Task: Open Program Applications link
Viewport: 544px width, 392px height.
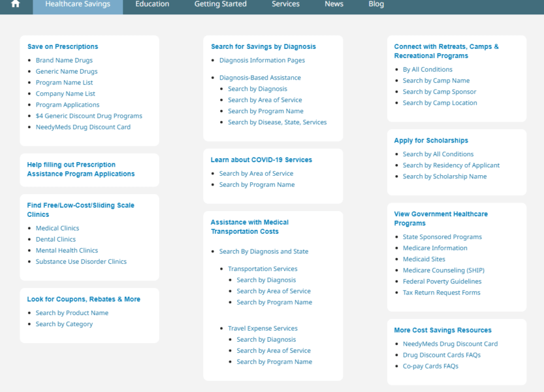Action: (67, 105)
